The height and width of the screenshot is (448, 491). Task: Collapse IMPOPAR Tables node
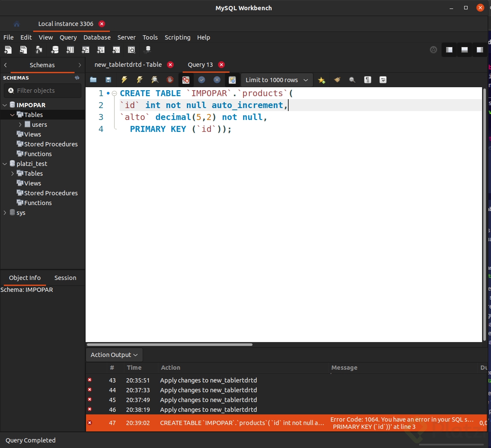coord(12,115)
